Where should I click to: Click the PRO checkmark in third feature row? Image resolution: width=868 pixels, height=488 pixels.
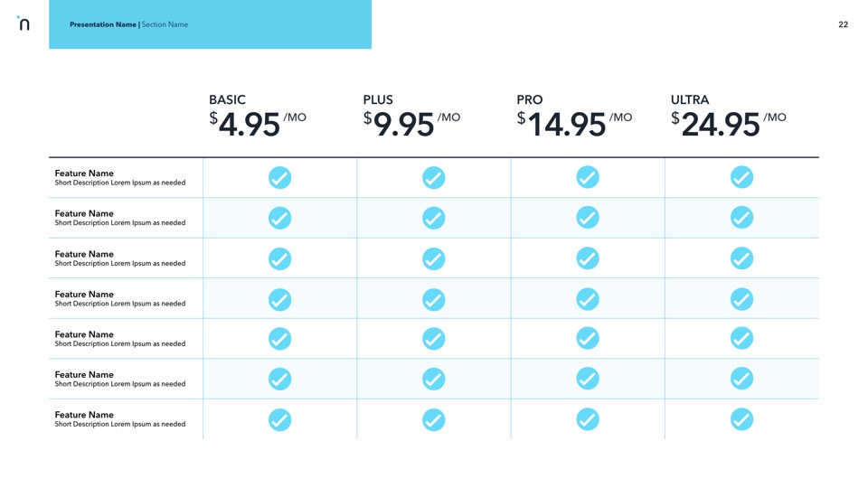pos(588,258)
